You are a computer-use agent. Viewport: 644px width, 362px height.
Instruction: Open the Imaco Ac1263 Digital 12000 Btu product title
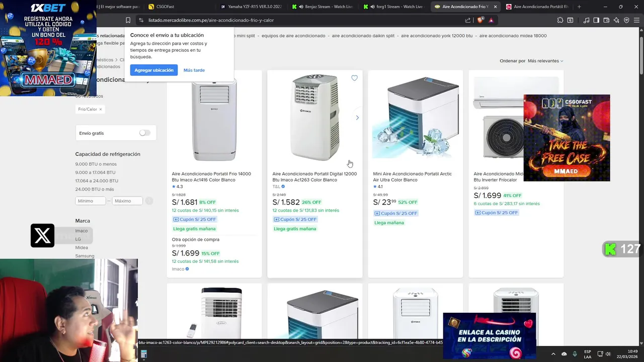click(x=314, y=177)
